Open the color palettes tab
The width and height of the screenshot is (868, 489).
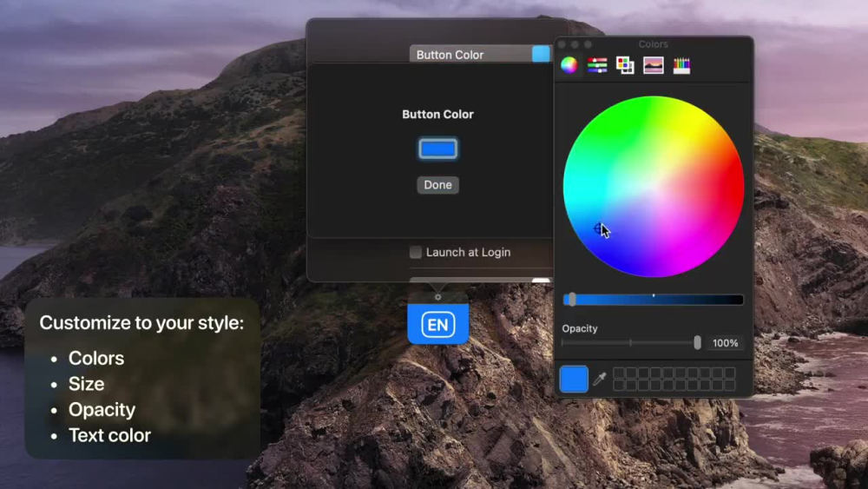click(625, 65)
